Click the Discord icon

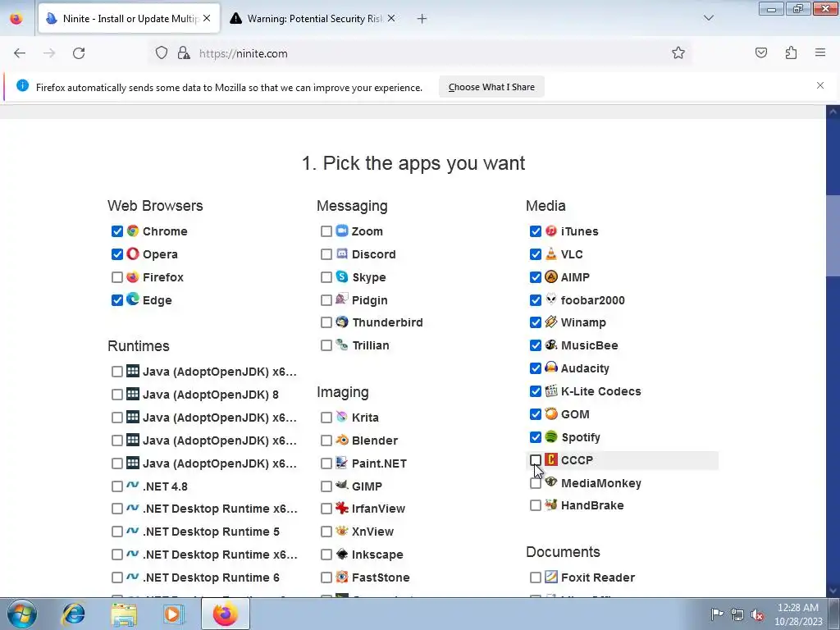click(342, 254)
